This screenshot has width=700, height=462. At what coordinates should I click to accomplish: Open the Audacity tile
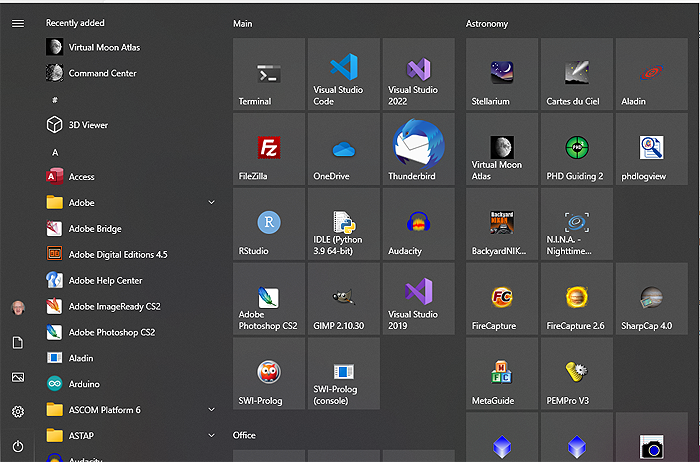coord(418,224)
